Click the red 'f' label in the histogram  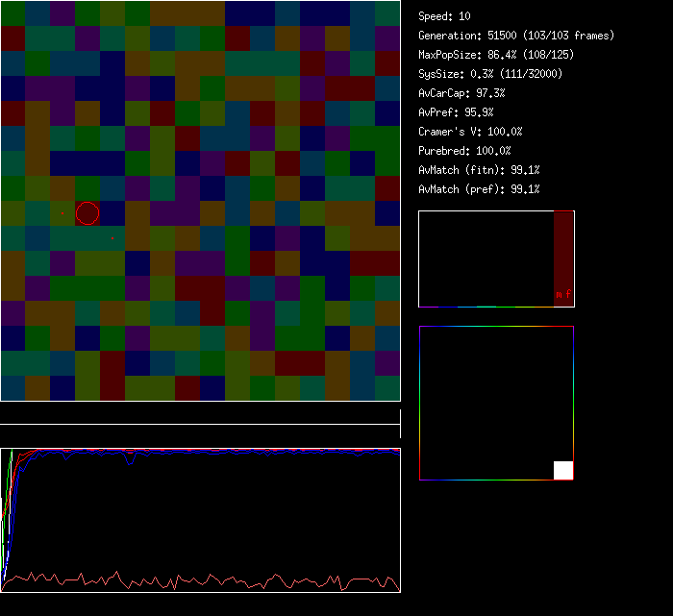click(568, 295)
